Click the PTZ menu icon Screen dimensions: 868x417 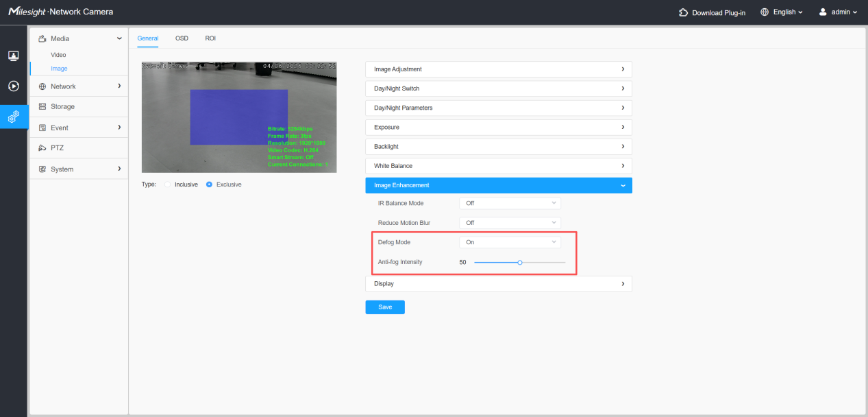[42, 148]
